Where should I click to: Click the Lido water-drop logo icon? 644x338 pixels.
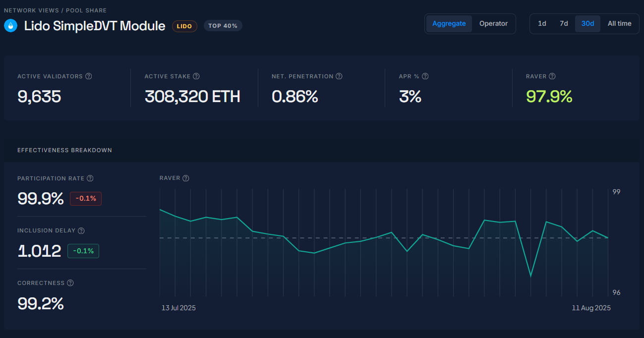(x=10, y=26)
